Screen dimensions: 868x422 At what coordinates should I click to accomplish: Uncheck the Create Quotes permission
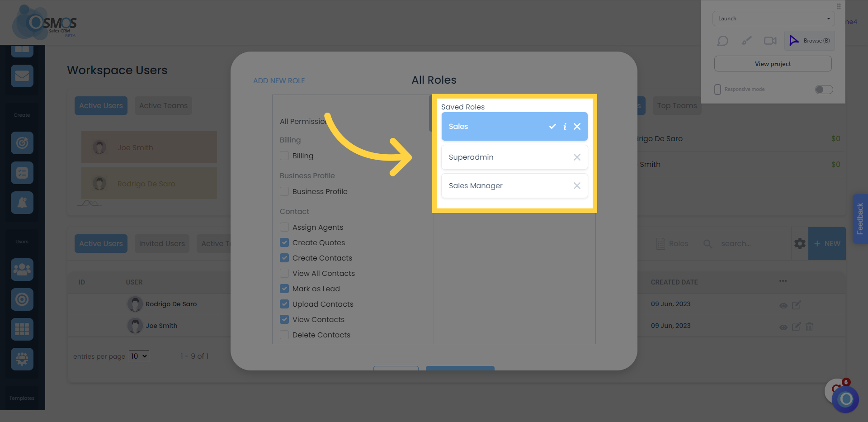coord(284,242)
